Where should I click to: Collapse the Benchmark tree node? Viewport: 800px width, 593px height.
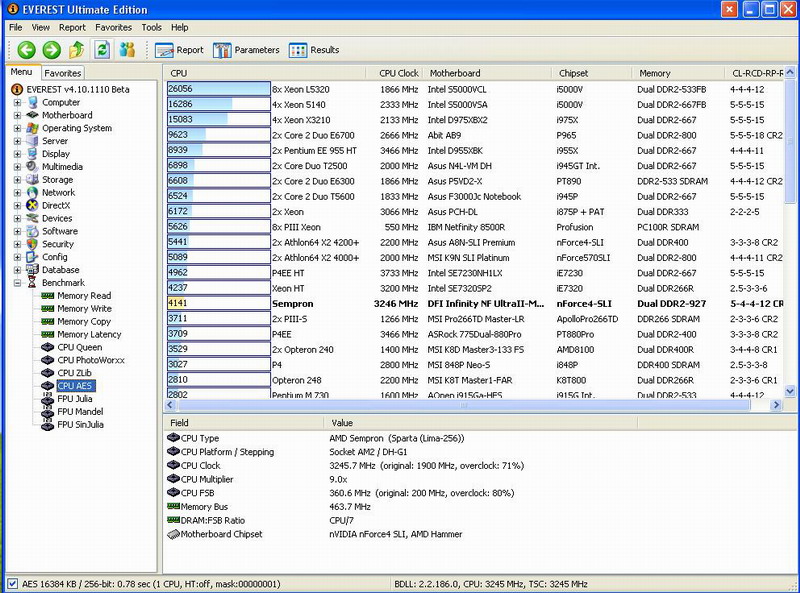pyautogui.click(x=17, y=283)
